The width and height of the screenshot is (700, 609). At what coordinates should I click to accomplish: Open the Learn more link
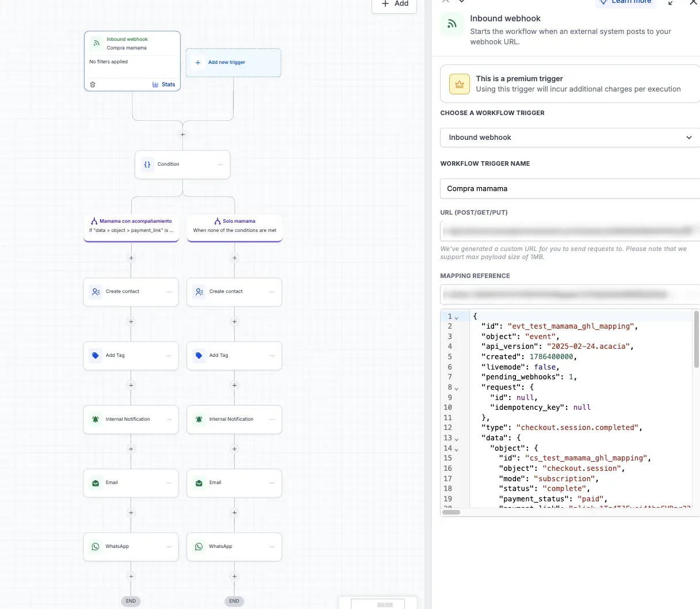(x=626, y=2)
